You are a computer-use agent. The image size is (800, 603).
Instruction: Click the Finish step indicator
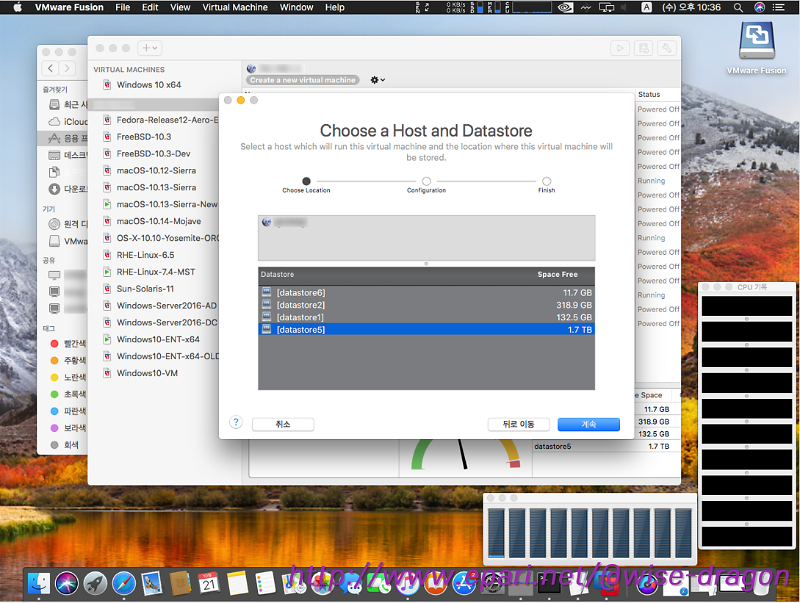546,181
